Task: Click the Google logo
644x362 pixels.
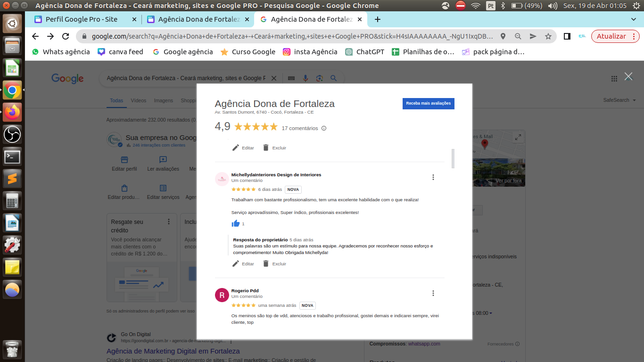Action: click(67, 79)
